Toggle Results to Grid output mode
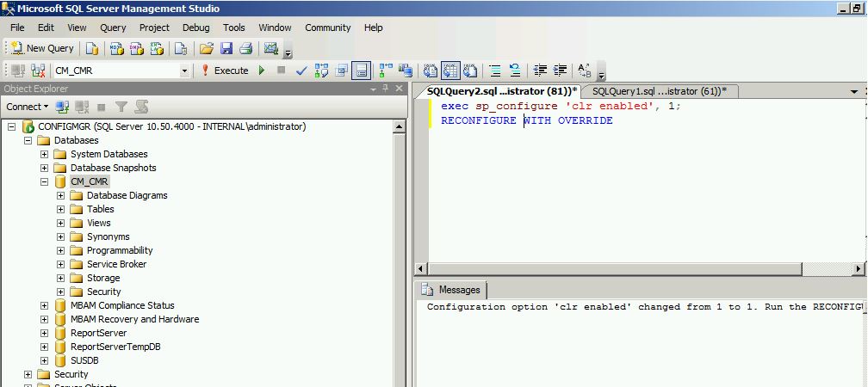 coord(451,71)
